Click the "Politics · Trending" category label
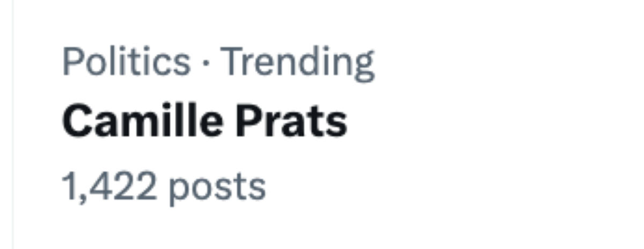The width and height of the screenshot is (644, 249). [x=218, y=62]
